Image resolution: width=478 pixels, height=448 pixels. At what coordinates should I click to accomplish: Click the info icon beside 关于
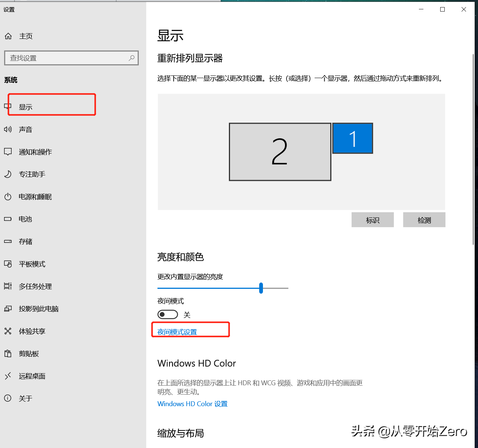click(x=8, y=398)
